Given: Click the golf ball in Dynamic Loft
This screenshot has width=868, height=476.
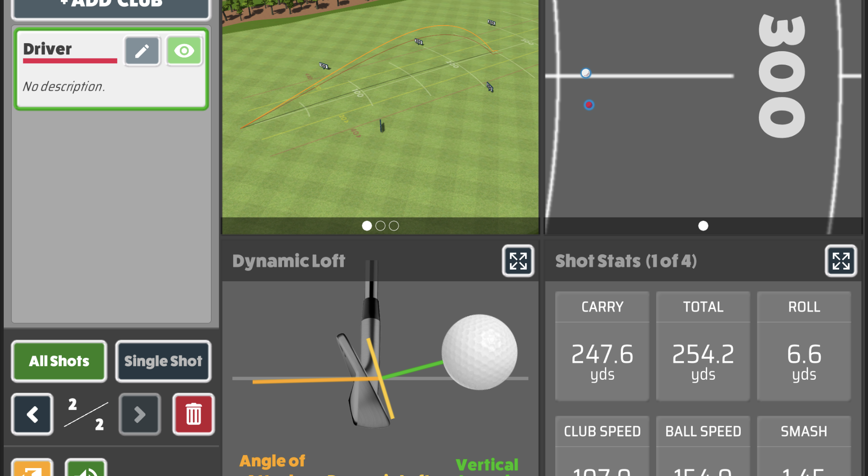Looking at the screenshot, I should pos(479,352).
